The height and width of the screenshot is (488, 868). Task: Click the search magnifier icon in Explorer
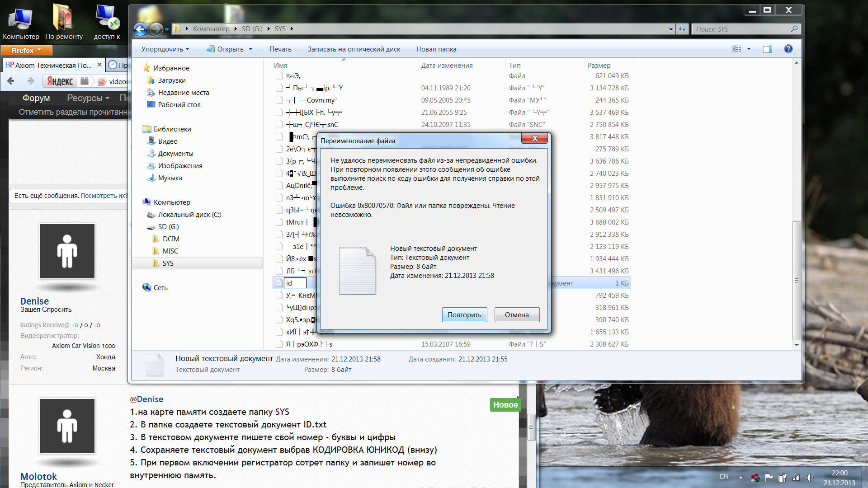794,29
